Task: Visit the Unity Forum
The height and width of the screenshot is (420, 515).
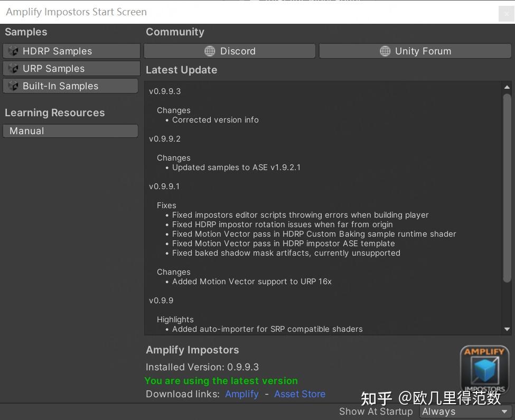Action: tap(415, 51)
